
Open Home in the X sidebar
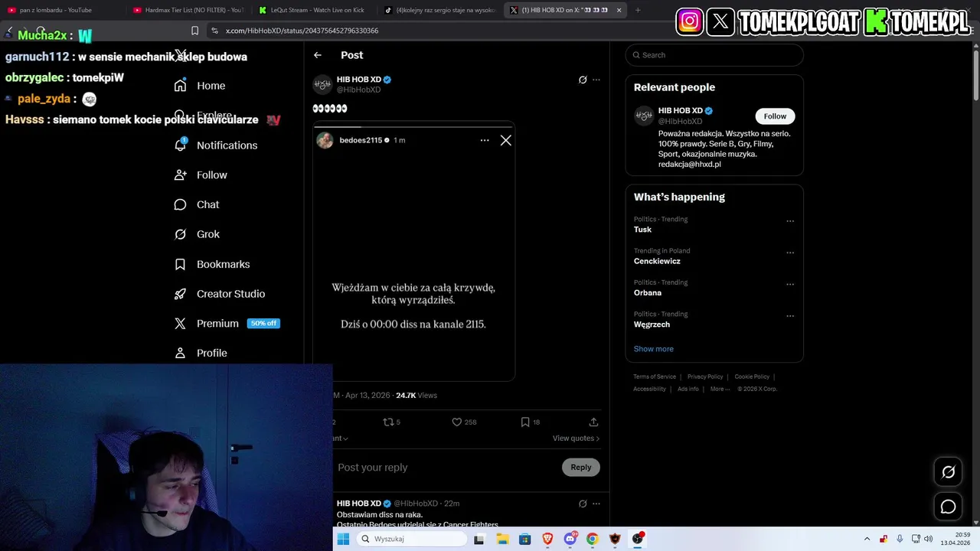click(x=200, y=86)
